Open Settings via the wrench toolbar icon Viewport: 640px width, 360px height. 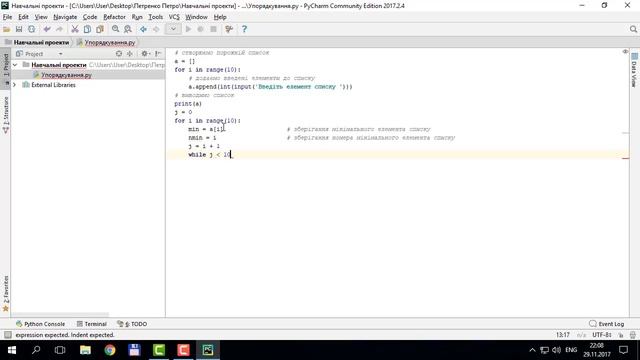pos(229,29)
